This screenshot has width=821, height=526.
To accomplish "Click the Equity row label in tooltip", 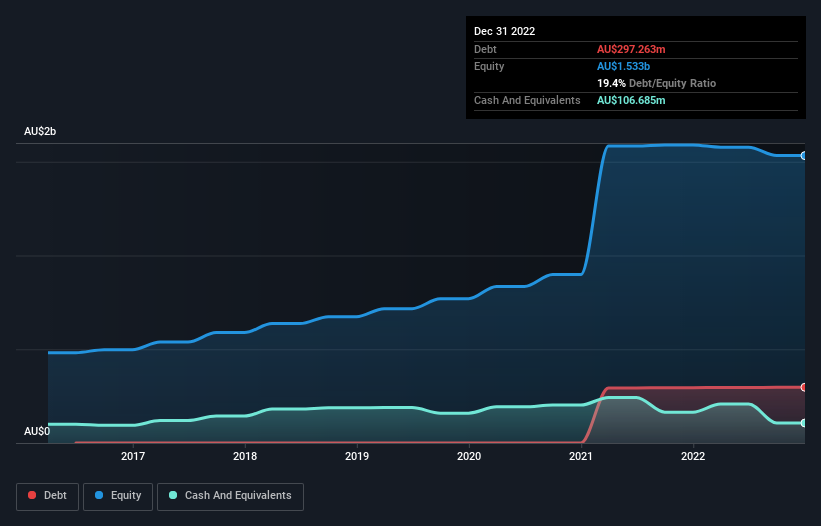I will pyautogui.click(x=489, y=66).
